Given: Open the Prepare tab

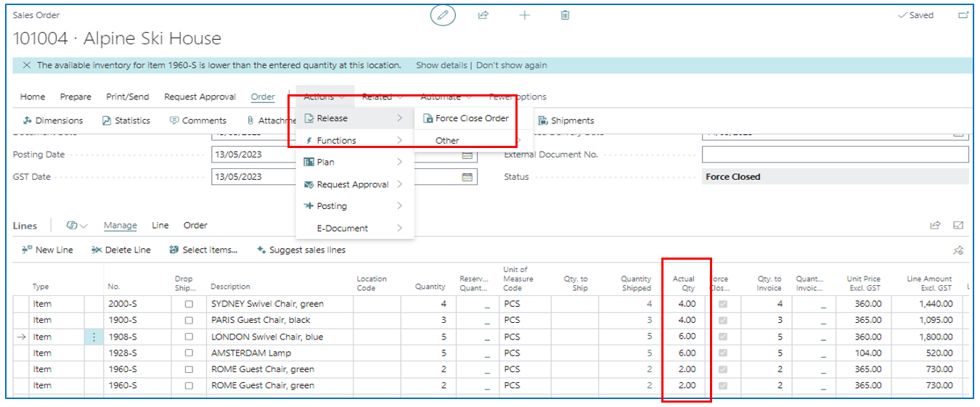Looking at the screenshot, I should [75, 96].
